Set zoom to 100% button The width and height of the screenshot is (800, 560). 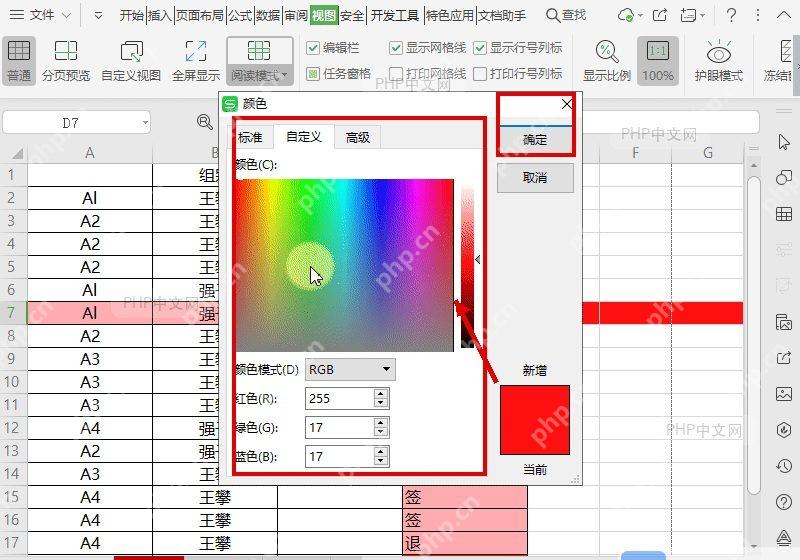[x=658, y=61]
